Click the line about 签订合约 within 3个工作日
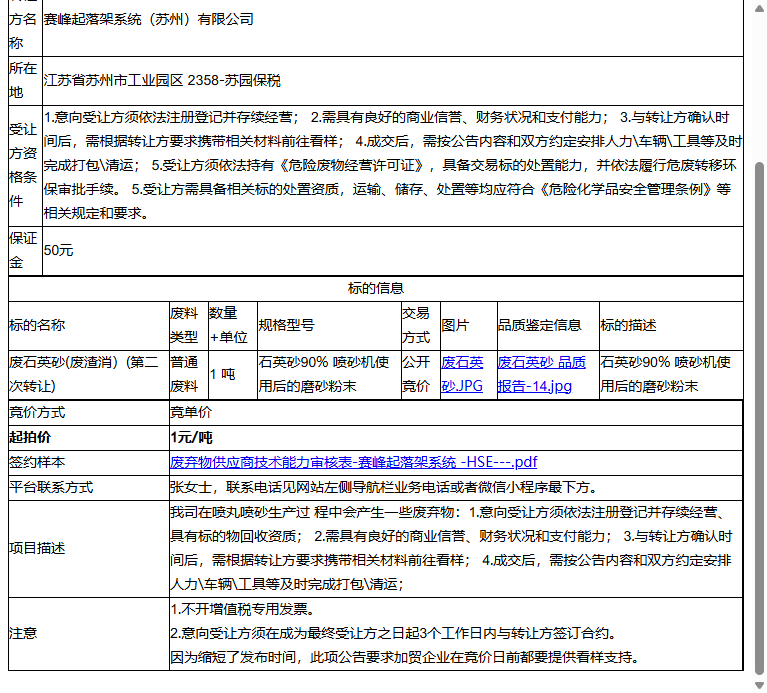767x693 pixels. tap(394, 634)
